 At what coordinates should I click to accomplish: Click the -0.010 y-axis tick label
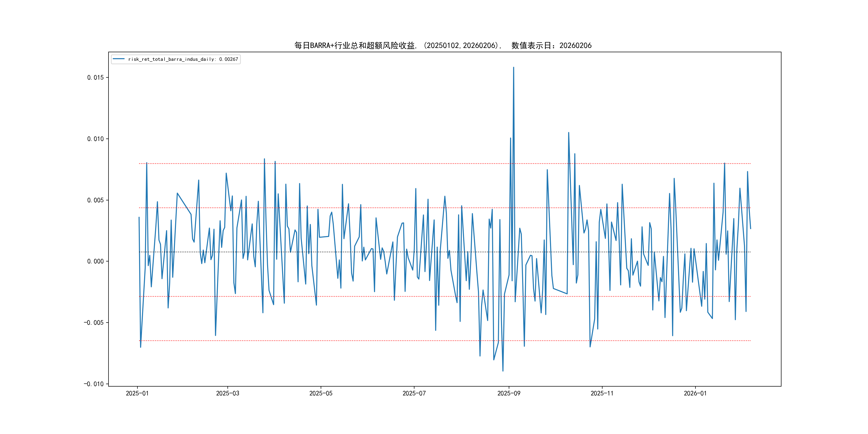coord(94,384)
